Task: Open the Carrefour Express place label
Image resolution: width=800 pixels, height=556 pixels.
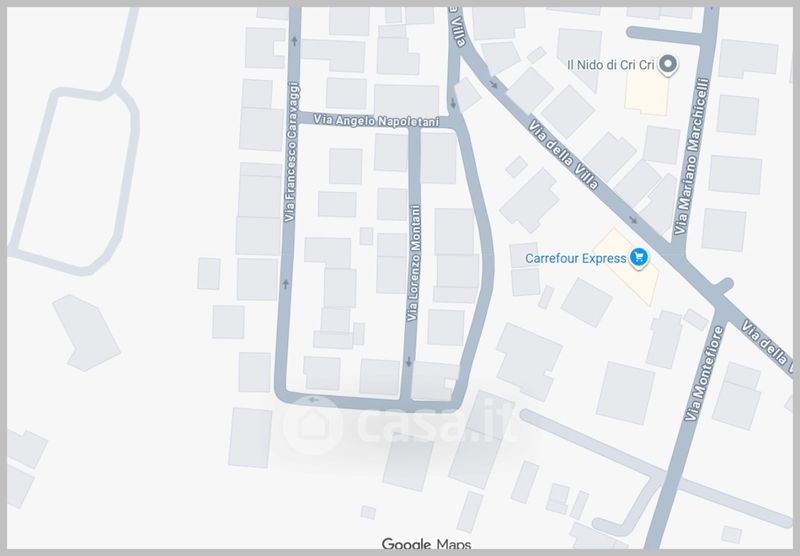Action: pos(576,259)
